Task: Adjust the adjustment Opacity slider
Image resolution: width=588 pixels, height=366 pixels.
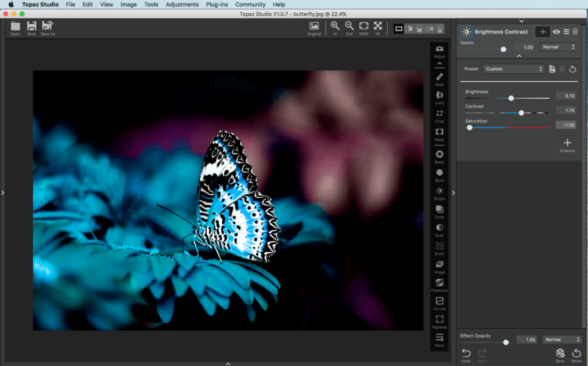Action: point(504,49)
